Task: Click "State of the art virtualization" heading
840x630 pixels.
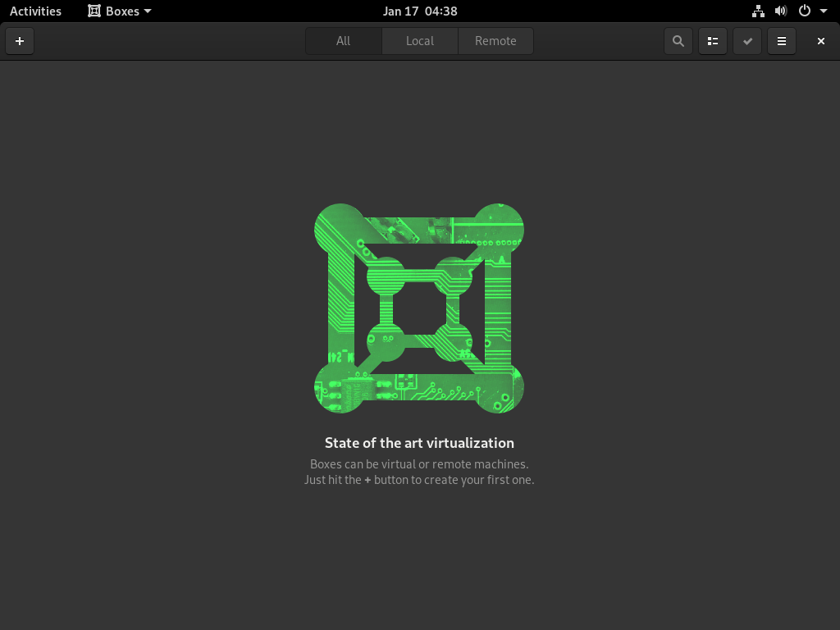Action: (419, 443)
